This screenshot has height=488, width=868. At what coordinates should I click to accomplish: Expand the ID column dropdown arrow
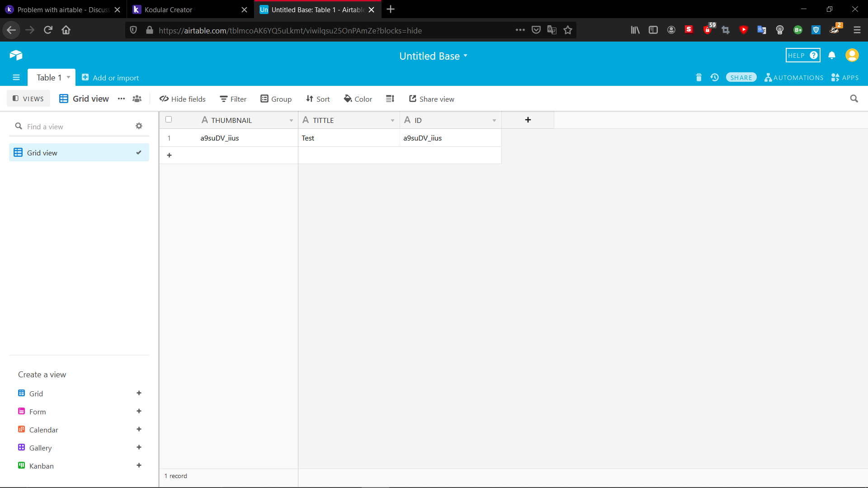[x=494, y=120]
